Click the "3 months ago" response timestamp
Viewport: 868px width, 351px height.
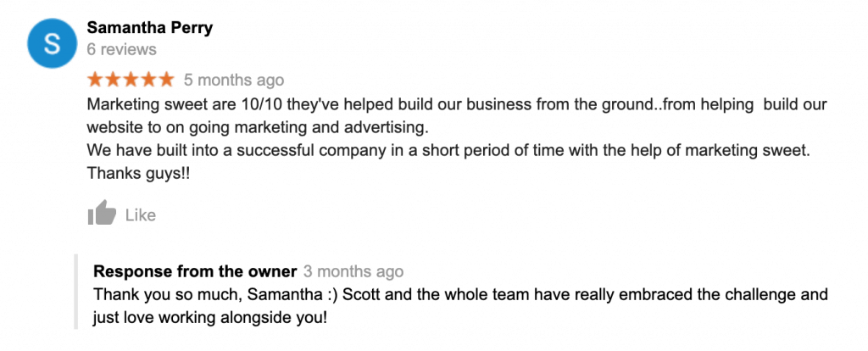pyautogui.click(x=353, y=272)
